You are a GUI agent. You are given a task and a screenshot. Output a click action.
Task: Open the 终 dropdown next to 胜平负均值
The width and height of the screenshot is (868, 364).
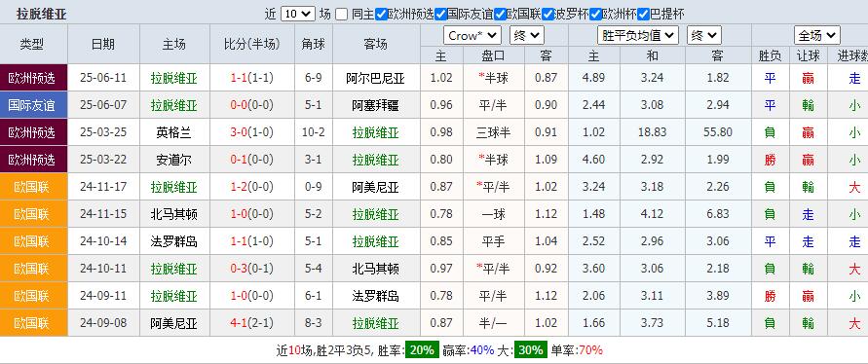click(704, 35)
